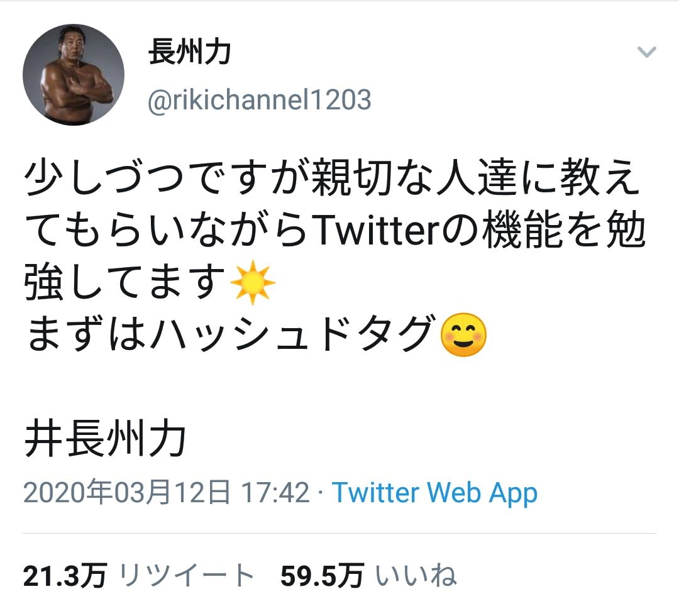
Task: Click the smiling blush emoji
Action: (x=464, y=336)
